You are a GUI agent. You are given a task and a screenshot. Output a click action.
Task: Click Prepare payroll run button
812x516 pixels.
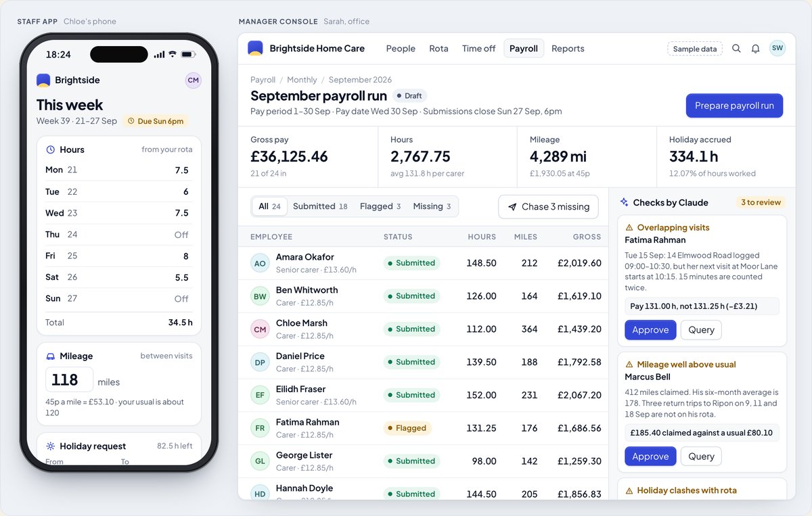734,105
